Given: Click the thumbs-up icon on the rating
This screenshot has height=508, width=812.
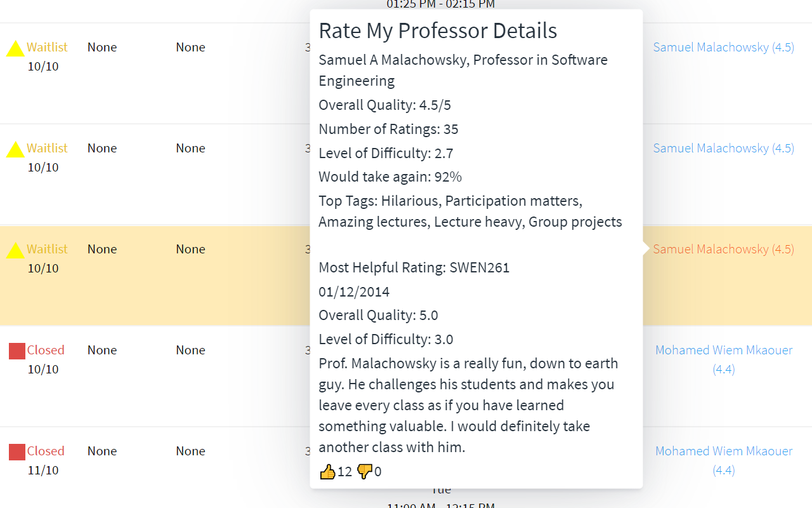Looking at the screenshot, I should 327,471.
